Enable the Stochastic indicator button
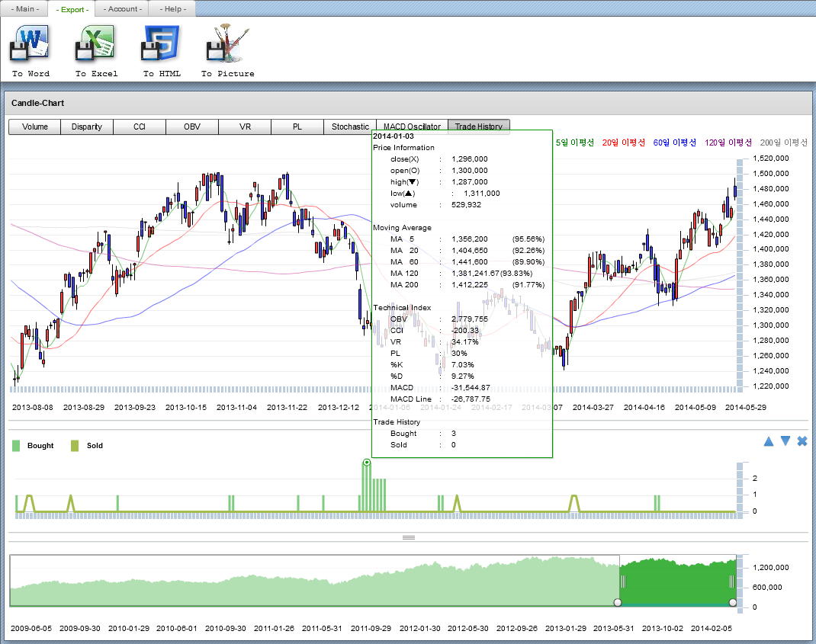The image size is (816, 644). pyautogui.click(x=350, y=127)
